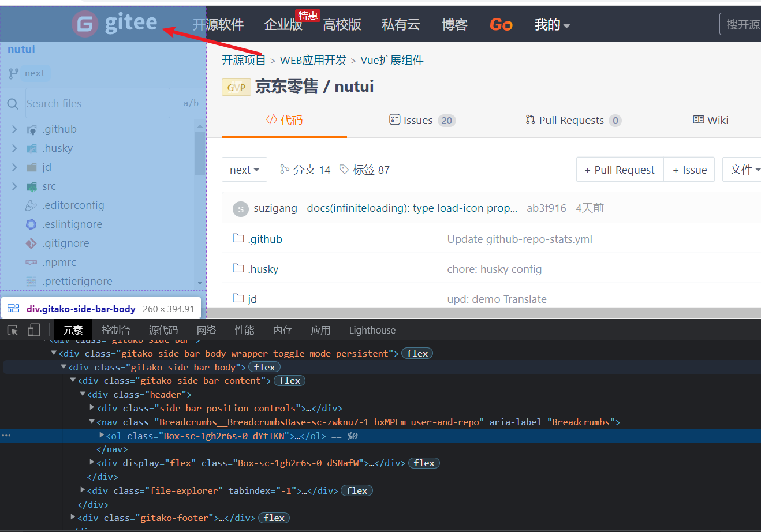Viewport: 761px width, 532px height.
Task: Click the .npmrc file icon
Action: click(x=31, y=263)
